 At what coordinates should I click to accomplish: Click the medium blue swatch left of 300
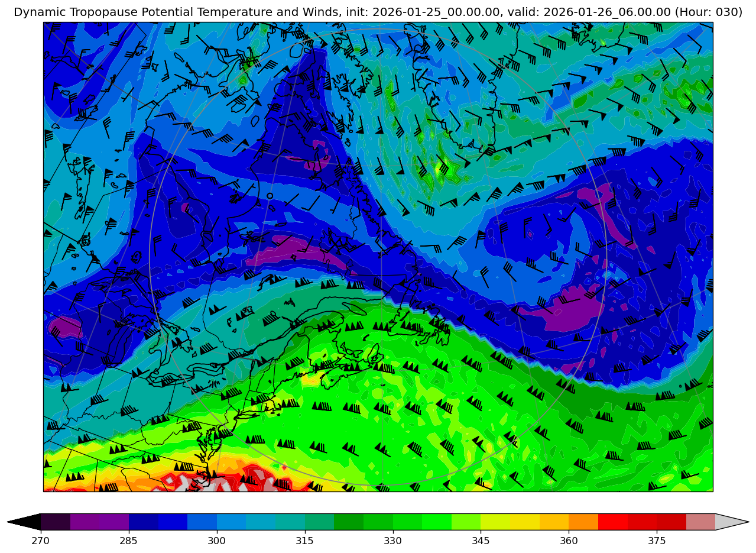click(x=202, y=522)
